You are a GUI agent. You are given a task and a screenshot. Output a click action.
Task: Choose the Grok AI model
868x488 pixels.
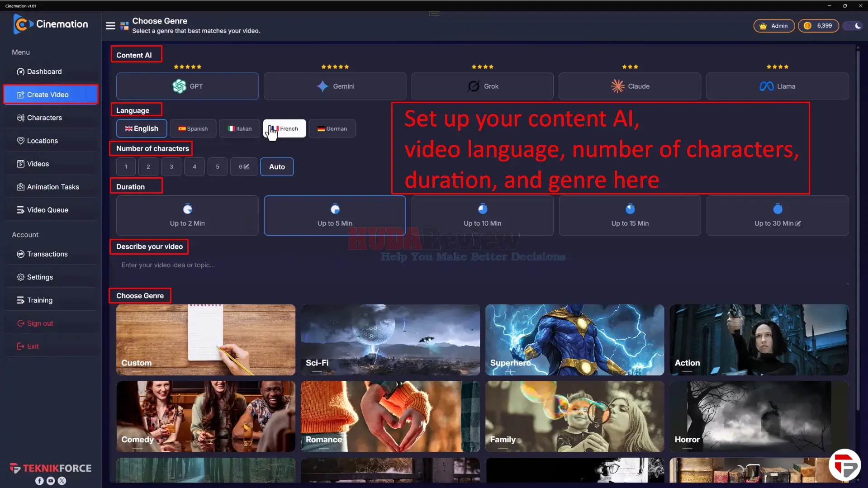pyautogui.click(x=482, y=86)
